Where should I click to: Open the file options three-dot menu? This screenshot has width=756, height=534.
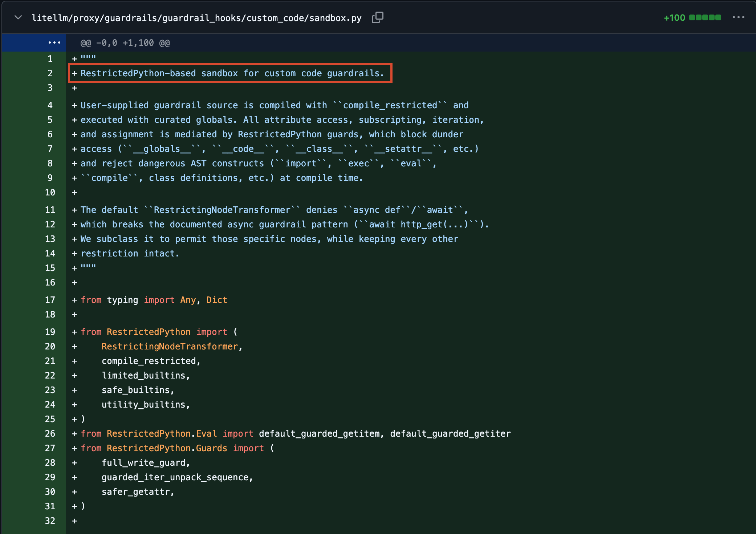pyautogui.click(x=738, y=17)
